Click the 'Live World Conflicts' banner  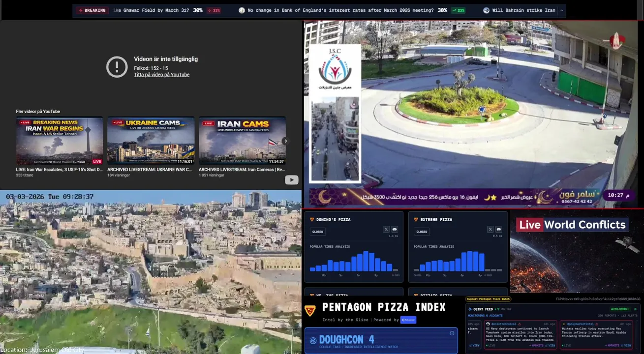pyautogui.click(x=572, y=225)
